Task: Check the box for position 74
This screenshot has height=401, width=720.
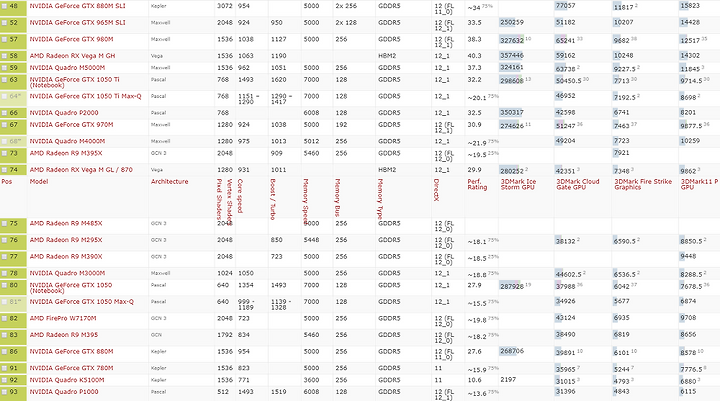Action: pyautogui.click(x=5, y=170)
